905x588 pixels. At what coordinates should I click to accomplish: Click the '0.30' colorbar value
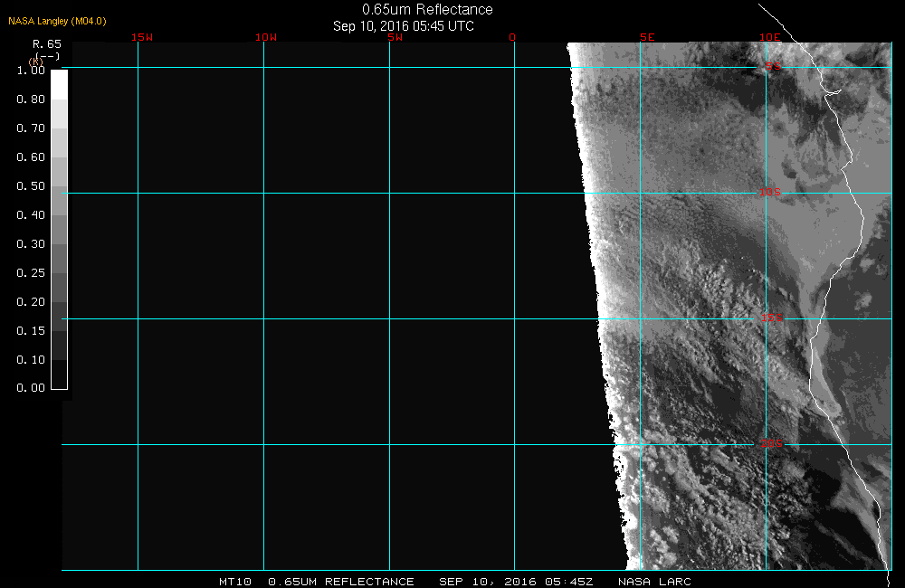[x=31, y=244]
